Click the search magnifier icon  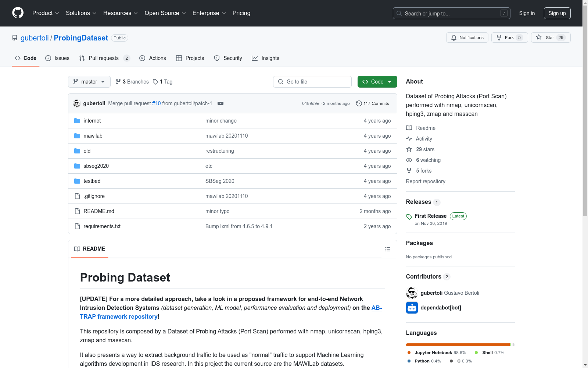pos(399,13)
